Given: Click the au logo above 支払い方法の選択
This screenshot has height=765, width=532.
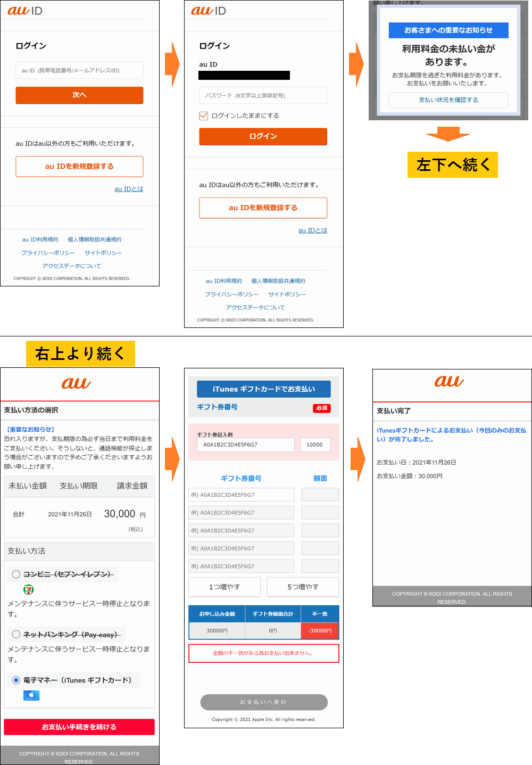Looking at the screenshot, I should click(76, 383).
